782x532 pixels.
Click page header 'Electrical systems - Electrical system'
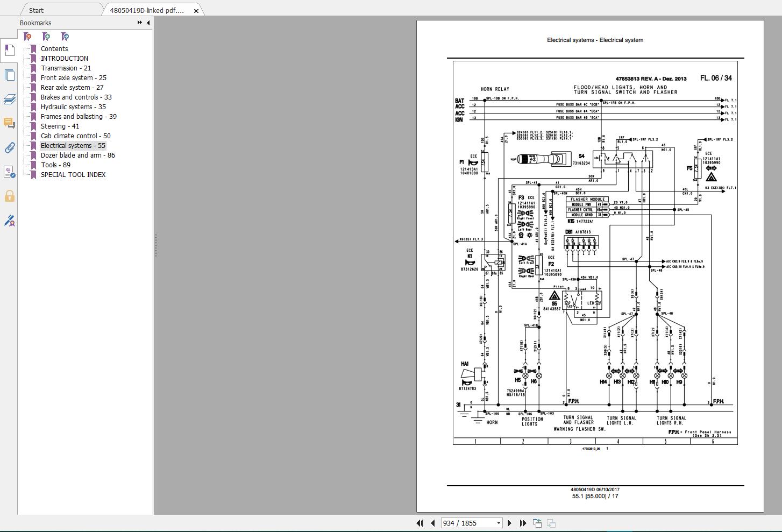pyautogui.click(x=595, y=40)
